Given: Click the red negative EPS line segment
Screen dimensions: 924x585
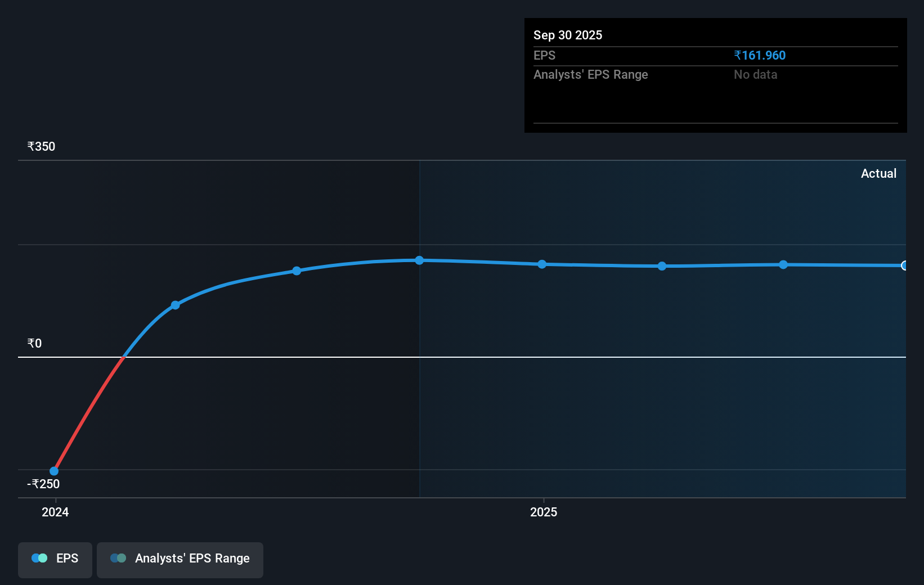Looking at the screenshot, I should point(89,413).
